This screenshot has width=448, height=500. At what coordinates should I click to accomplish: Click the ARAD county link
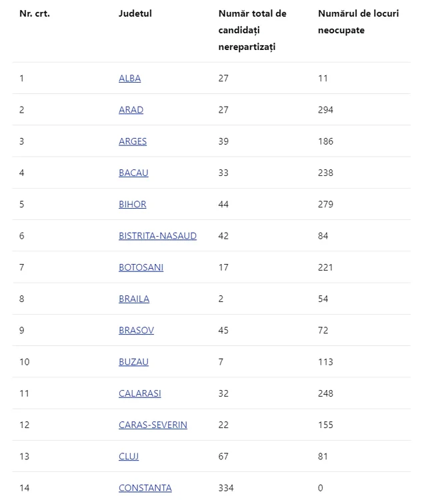(131, 110)
